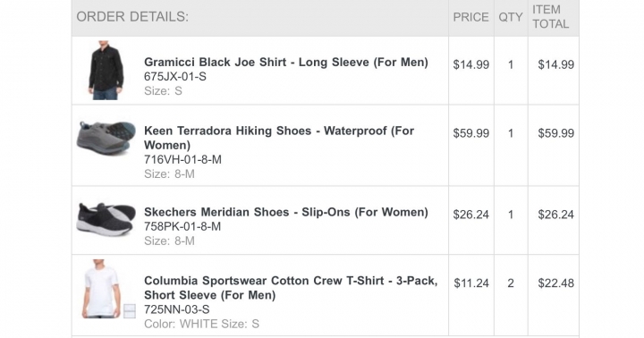Click the black shirt product thumbnail

click(x=106, y=70)
